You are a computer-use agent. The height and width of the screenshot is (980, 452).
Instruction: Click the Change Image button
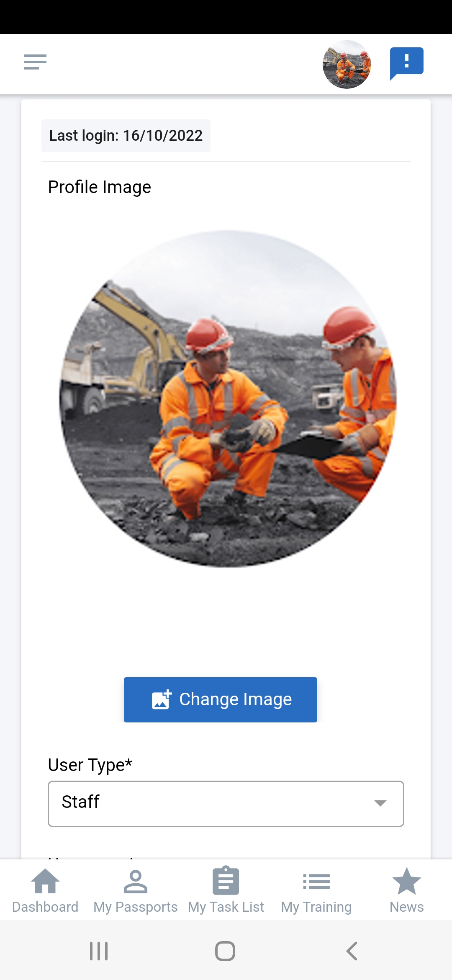point(221,699)
